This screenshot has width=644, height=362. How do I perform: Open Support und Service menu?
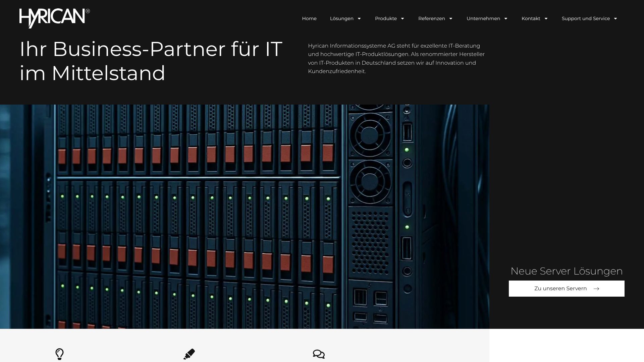coord(586,18)
